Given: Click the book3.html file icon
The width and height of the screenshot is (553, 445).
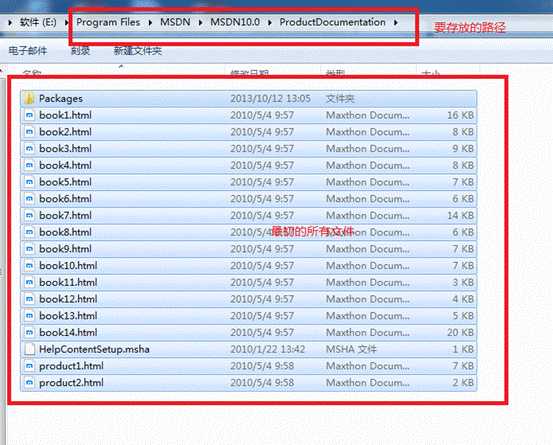Looking at the screenshot, I should (x=30, y=148).
